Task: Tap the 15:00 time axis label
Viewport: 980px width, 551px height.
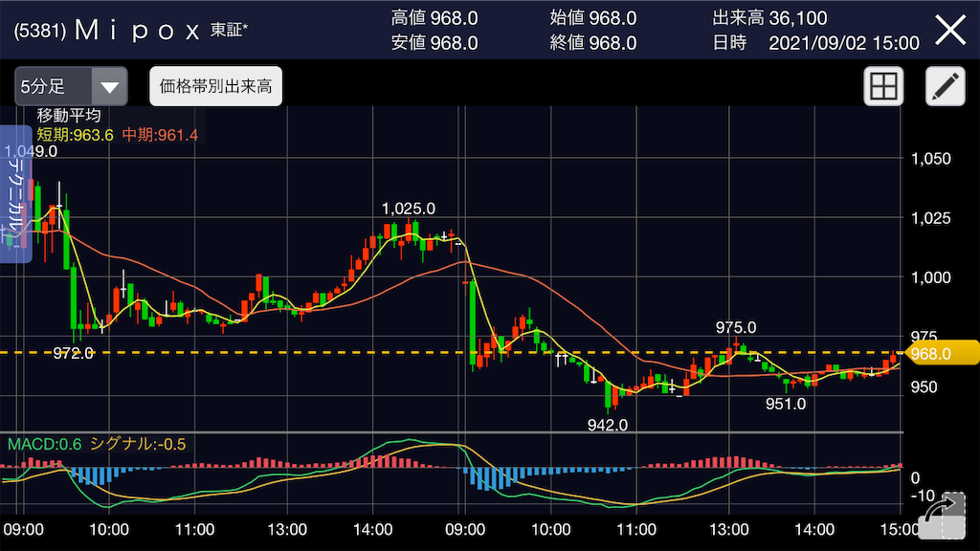Action: pos(900,530)
